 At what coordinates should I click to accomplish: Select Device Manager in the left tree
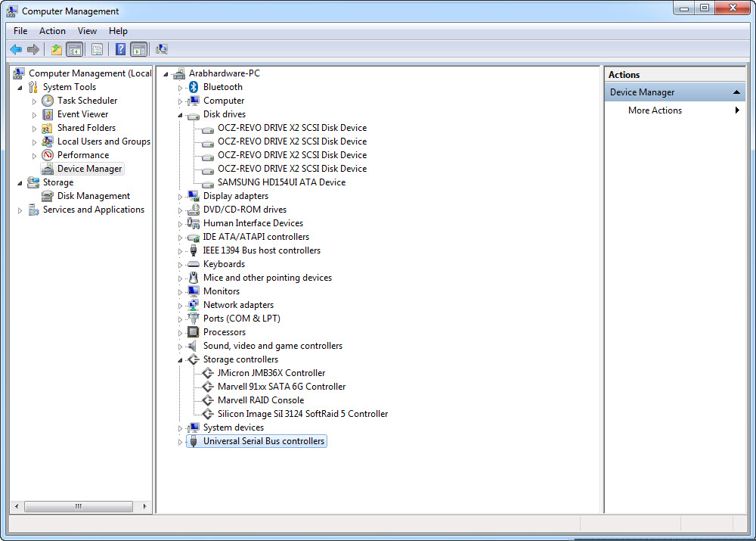[89, 169]
